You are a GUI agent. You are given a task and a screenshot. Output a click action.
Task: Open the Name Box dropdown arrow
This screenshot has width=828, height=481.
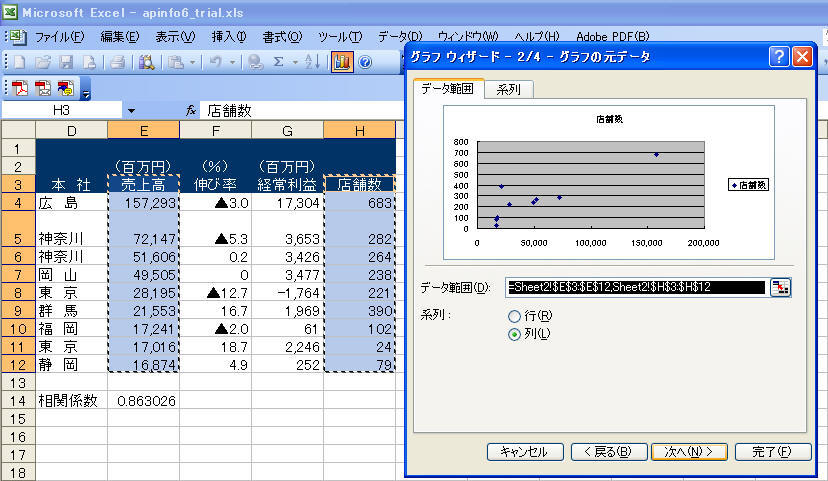coord(131,110)
